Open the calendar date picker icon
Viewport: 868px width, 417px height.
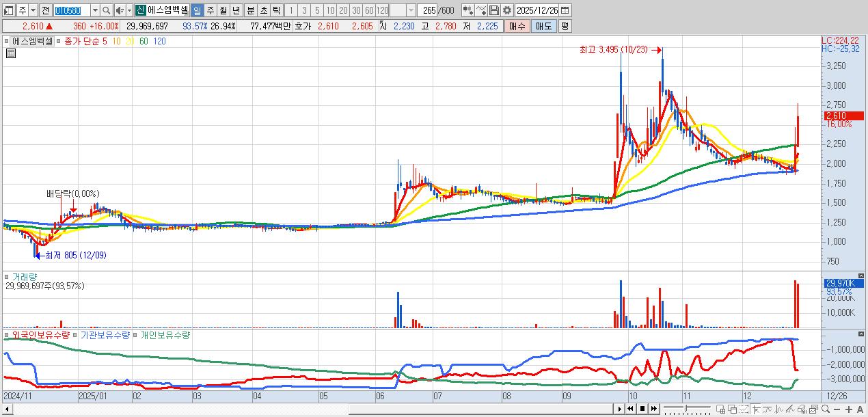click(565, 10)
